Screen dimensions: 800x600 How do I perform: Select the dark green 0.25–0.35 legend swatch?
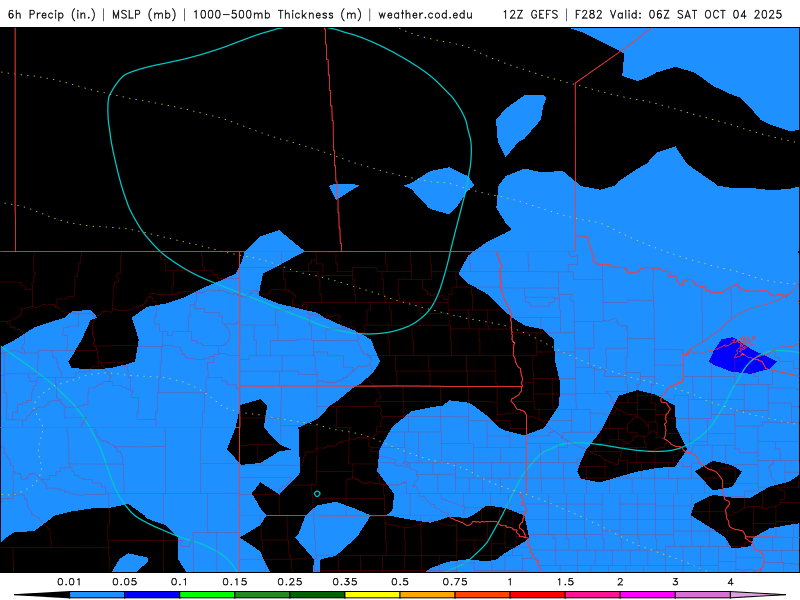pos(317,595)
